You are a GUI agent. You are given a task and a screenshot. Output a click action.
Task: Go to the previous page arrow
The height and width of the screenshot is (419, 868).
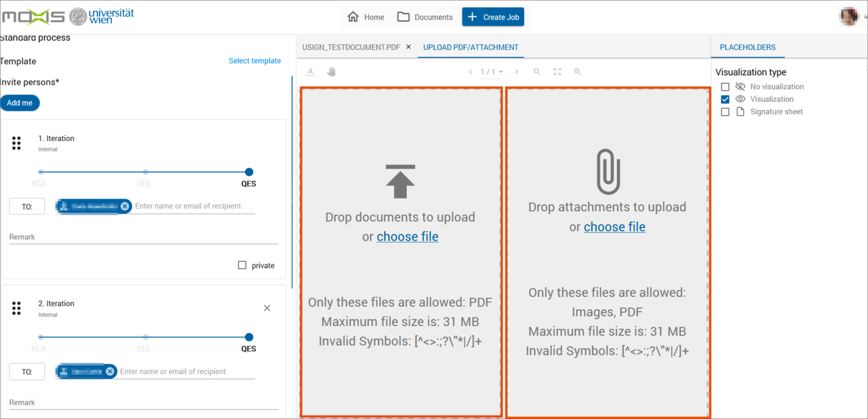(471, 72)
